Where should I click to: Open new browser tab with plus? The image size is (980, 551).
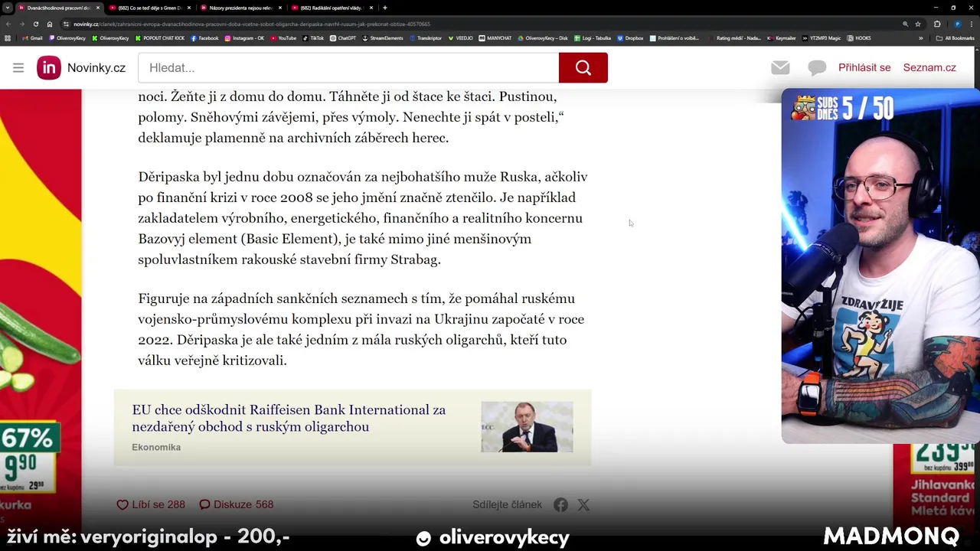click(385, 8)
